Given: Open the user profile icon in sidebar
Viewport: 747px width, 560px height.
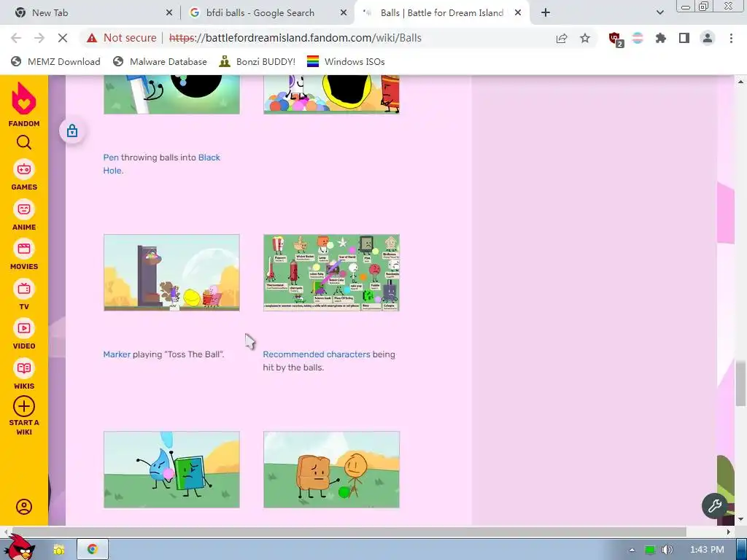Looking at the screenshot, I should pyautogui.click(x=24, y=507).
